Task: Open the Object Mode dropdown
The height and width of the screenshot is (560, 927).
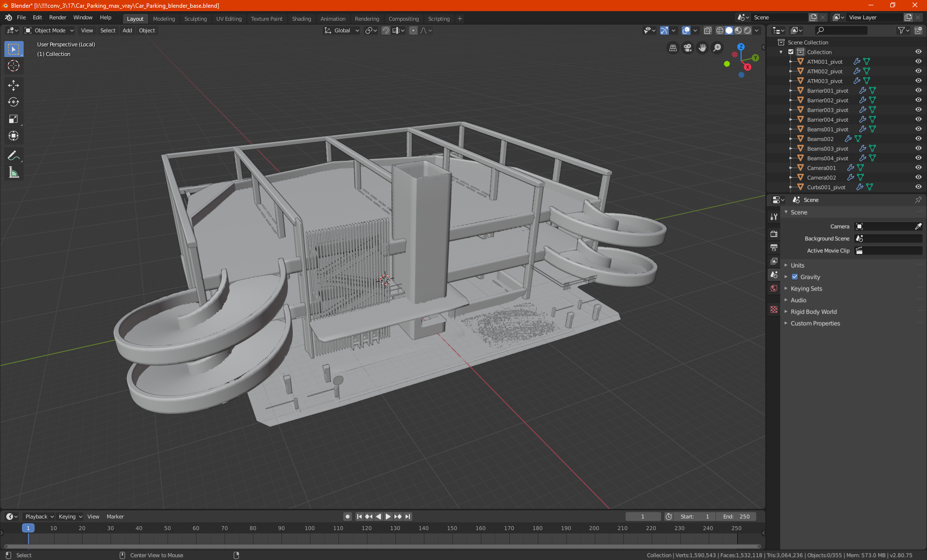Action: 49,30
